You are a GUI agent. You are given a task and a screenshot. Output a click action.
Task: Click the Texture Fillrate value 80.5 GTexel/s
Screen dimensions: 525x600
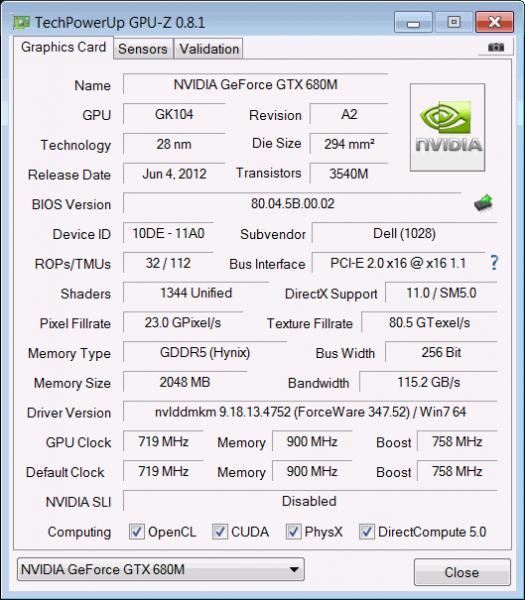click(x=429, y=323)
